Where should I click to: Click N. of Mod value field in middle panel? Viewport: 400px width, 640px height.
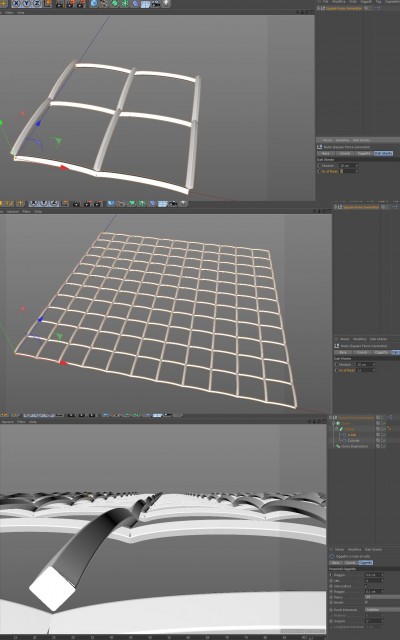coord(366,370)
